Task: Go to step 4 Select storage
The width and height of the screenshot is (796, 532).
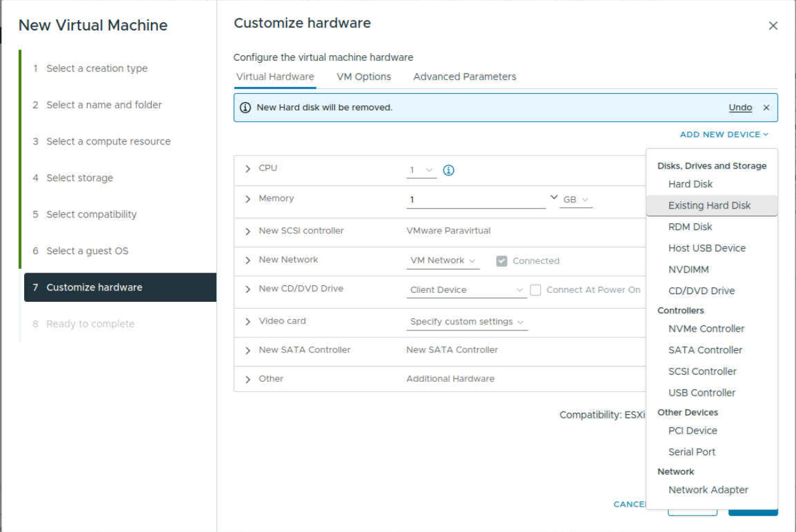Action: [79, 178]
